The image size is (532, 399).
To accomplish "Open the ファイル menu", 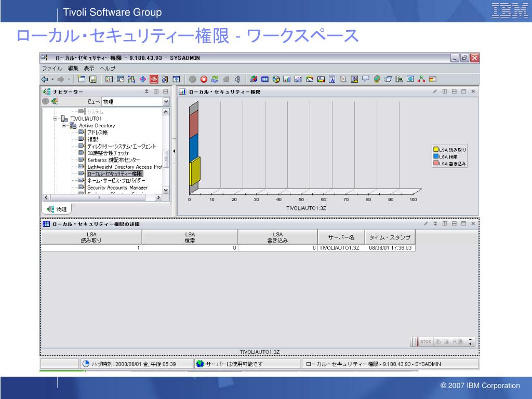I will point(52,68).
